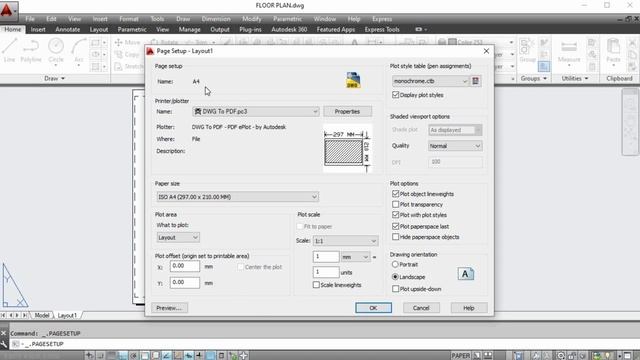Open the printer name dropdown DWG To PDF.pc3
The image size is (640, 360).
tap(256, 111)
